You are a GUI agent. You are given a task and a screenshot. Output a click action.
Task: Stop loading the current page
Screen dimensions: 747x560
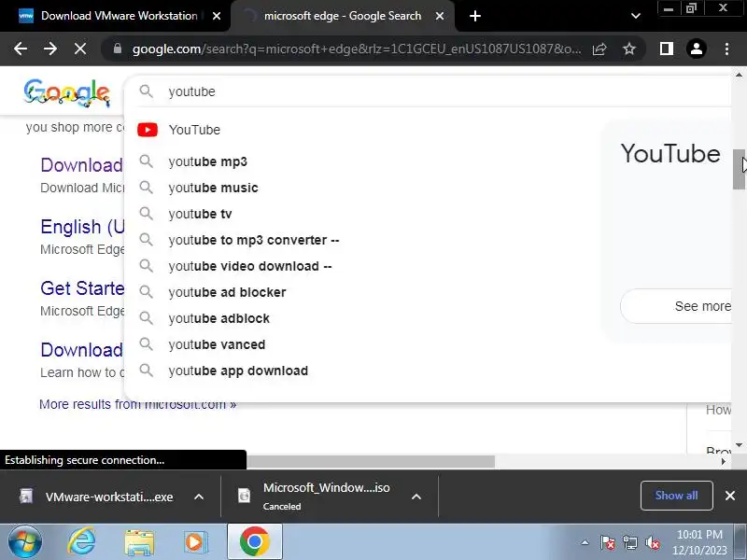80,49
